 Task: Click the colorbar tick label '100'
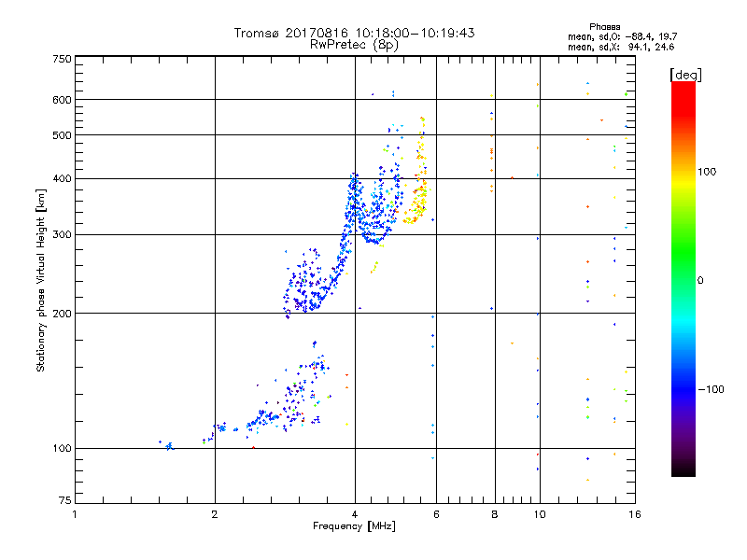[707, 172]
